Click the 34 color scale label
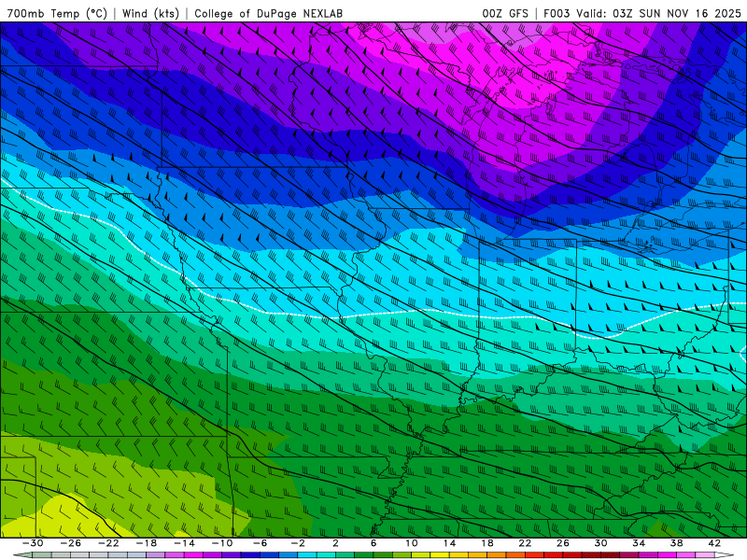The width and height of the screenshot is (747, 560). [639, 543]
